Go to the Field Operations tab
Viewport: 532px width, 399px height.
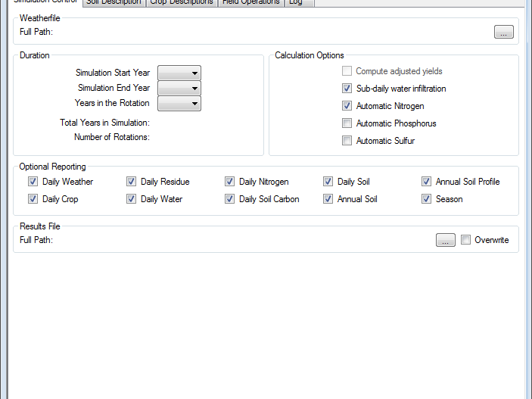251,3
